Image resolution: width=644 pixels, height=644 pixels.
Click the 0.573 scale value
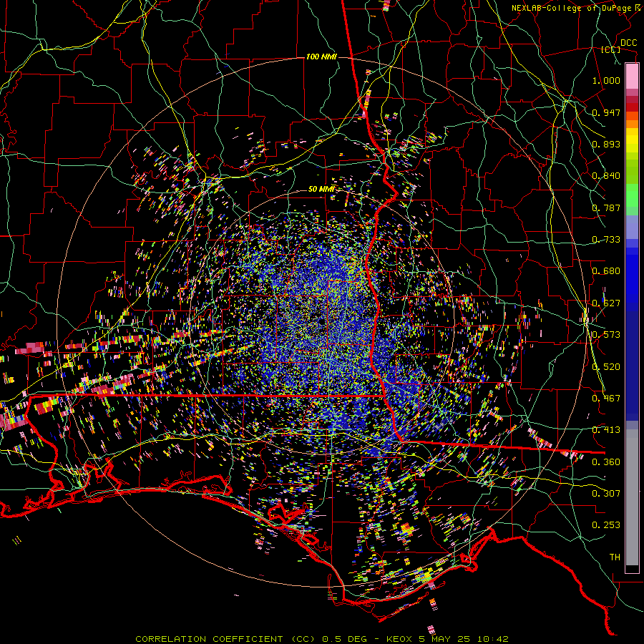click(606, 335)
